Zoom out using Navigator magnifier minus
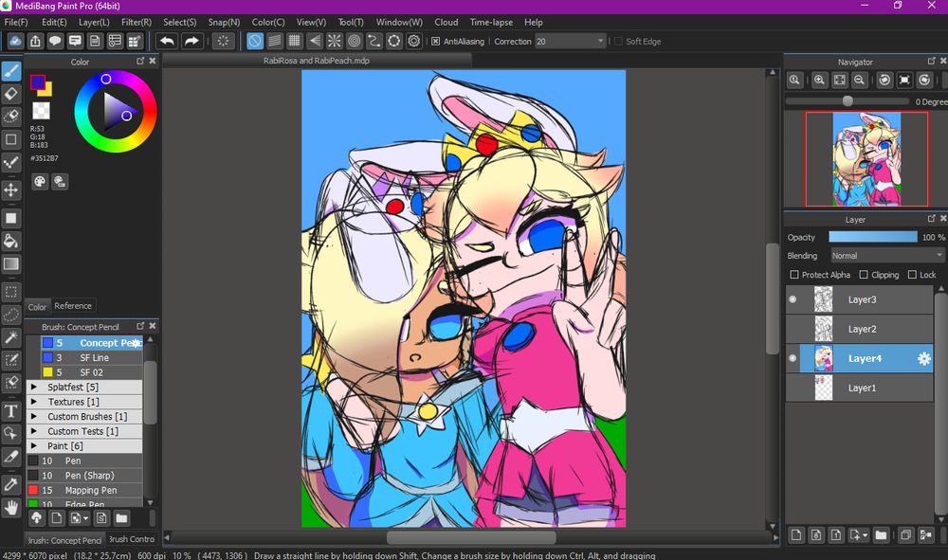Screen dimensions: 948x560 [859, 80]
